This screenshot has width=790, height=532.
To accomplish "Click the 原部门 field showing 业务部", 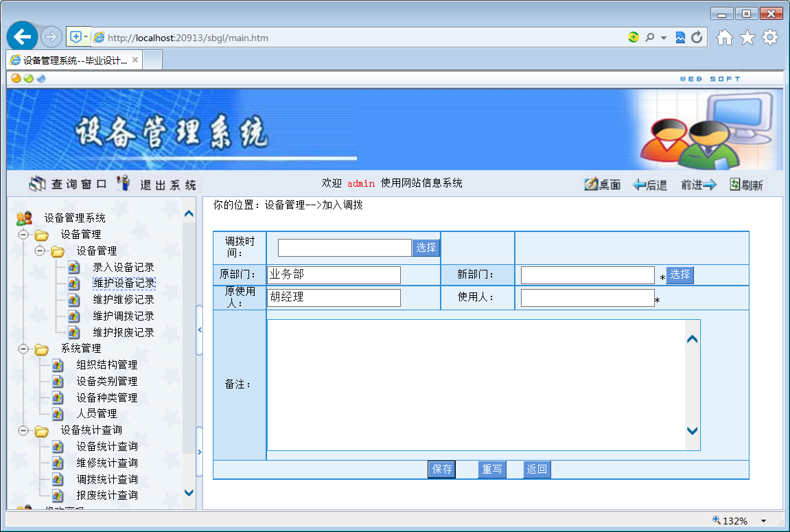I will [334, 275].
